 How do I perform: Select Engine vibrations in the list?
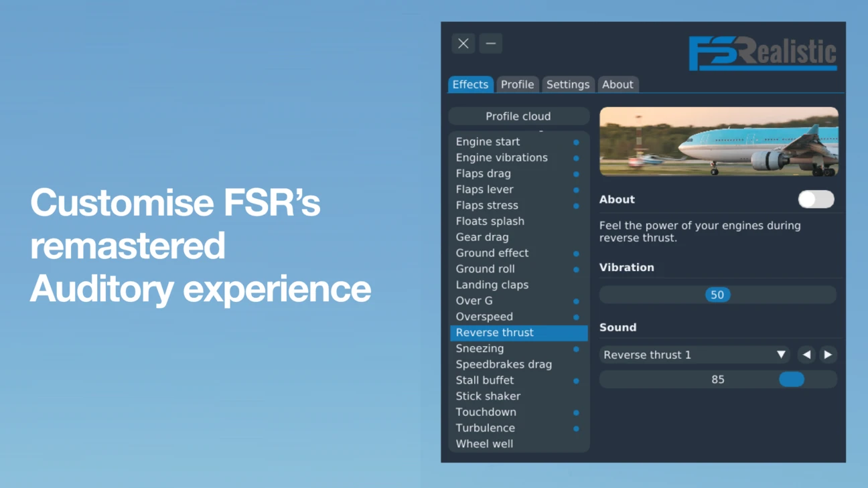(518, 158)
